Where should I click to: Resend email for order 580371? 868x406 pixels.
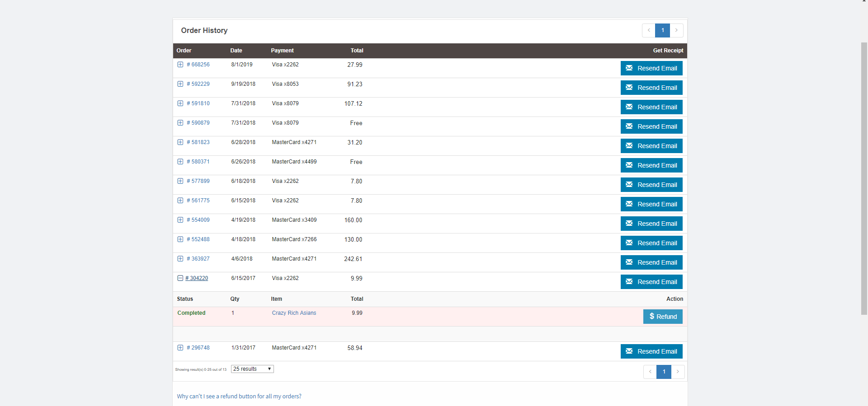tap(651, 165)
